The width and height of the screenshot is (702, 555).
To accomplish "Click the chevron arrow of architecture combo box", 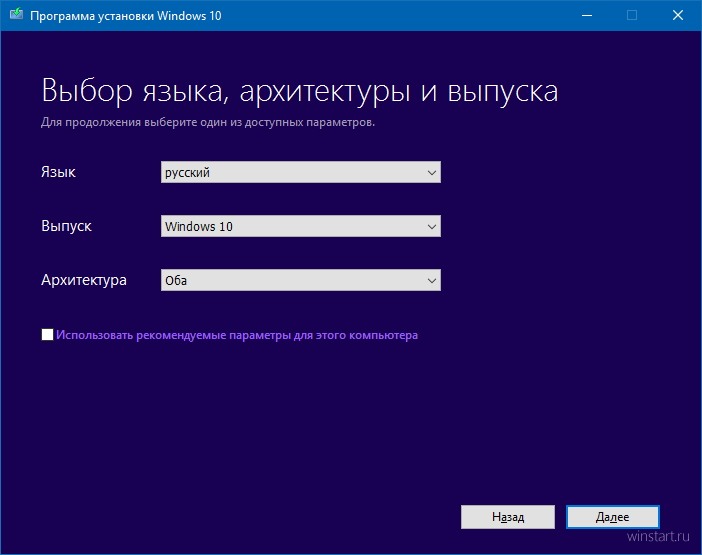I will (431, 281).
